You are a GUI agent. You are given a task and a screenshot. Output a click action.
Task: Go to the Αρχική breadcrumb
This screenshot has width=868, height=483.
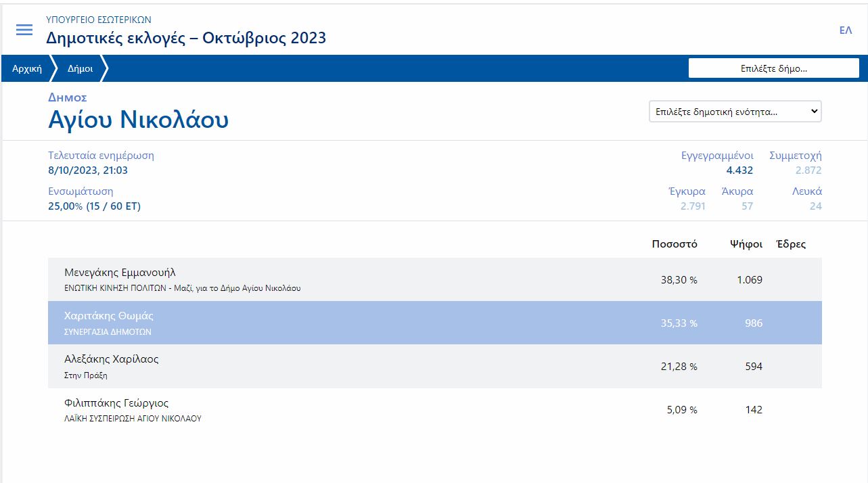click(x=27, y=68)
